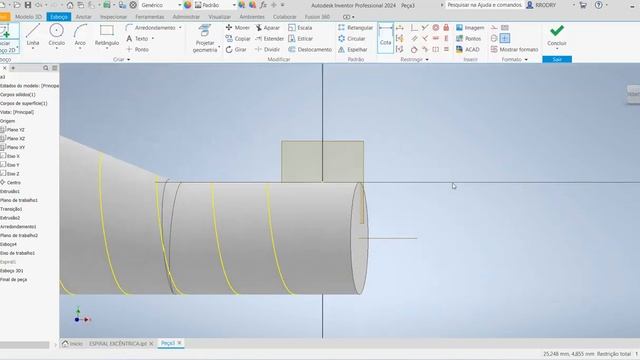The width and height of the screenshot is (640, 360).
Task: Select Transição1 feature in browser
Action: coord(11,209)
